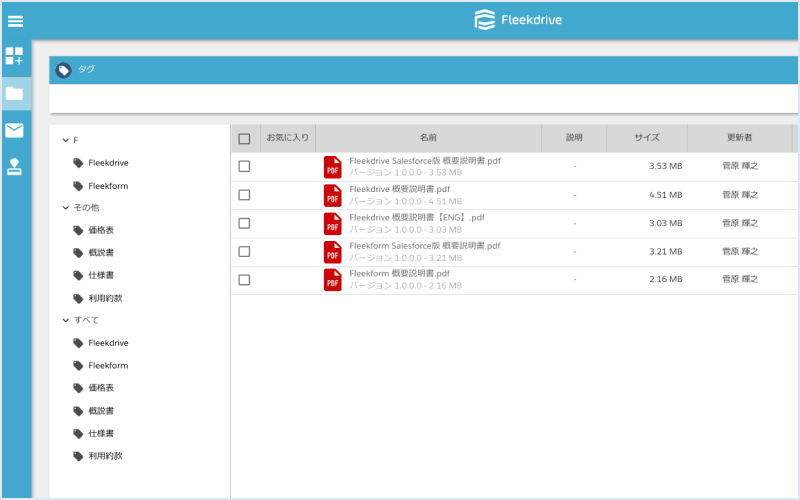The height and width of the screenshot is (500, 800).
Task: Check the Fleekdrive 概要説明書【ENG】.pdf row
Action: click(244, 223)
